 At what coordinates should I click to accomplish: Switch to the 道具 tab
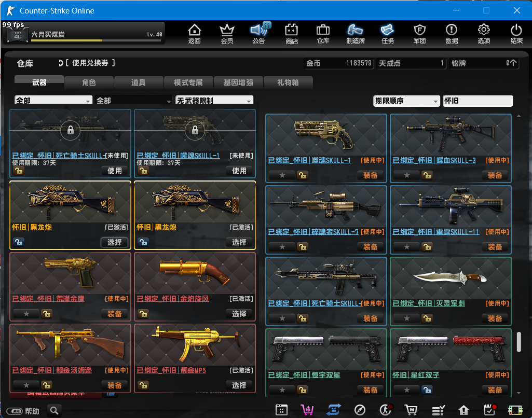[x=139, y=82]
